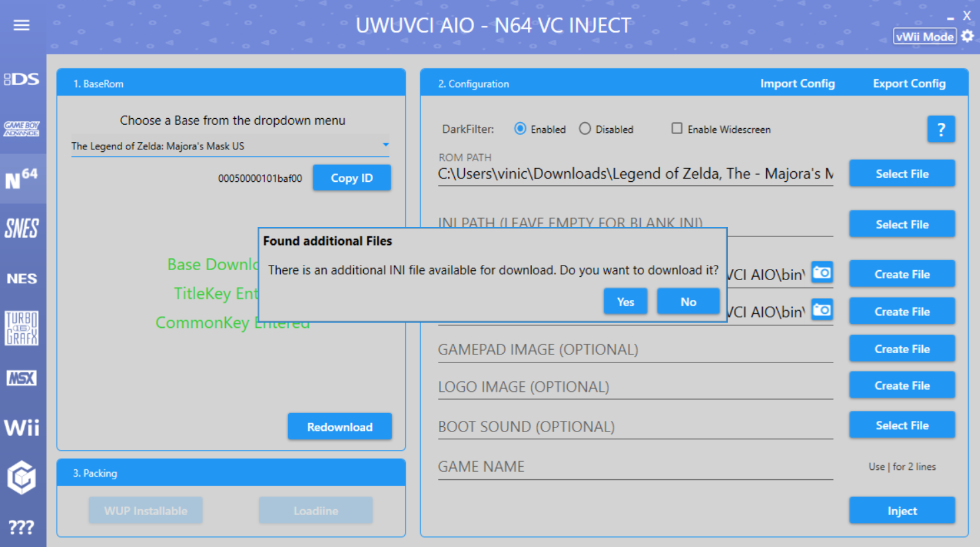The height and width of the screenshot is (547, 980).
Task: Open the GameCube injector
Action: click(22, 477)
